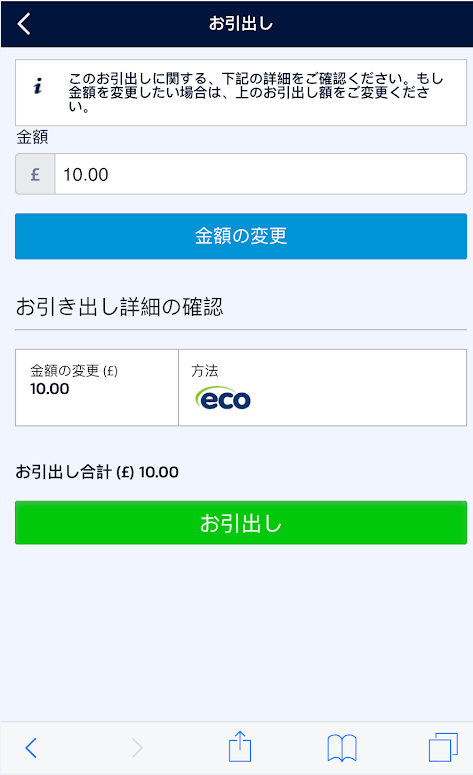
Task: Open the bookmarks book icon
Action: (342, 748)
